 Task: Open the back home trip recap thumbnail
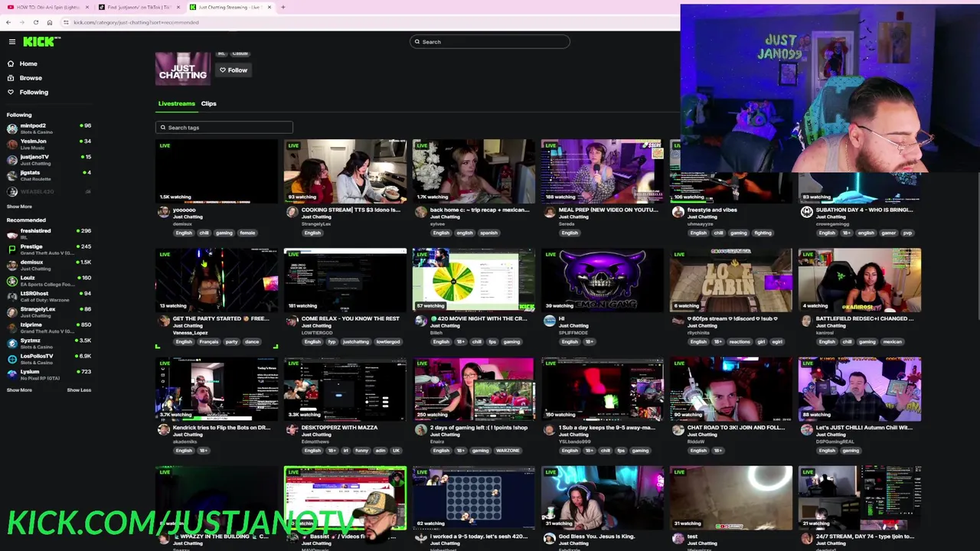click(474, 171)
